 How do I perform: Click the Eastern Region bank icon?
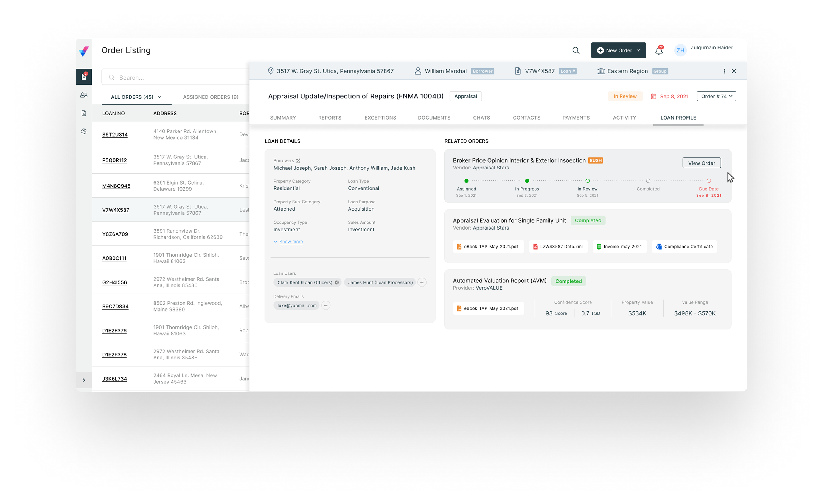click(x=601, y=71)
